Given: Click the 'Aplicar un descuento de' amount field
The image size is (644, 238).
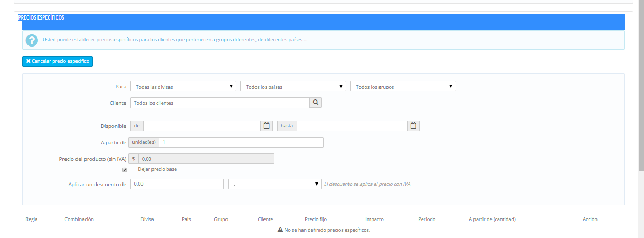Looking at the screenshot, I should point(177,184).
